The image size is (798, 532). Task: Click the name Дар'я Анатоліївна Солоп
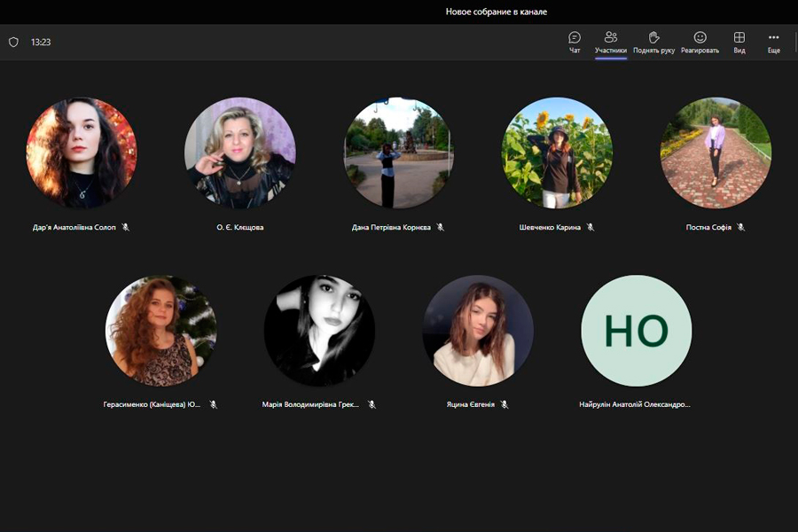[74, 227]
